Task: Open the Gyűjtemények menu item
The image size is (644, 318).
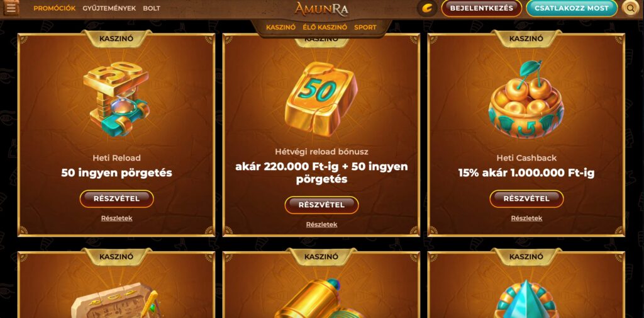Action: point(109,8)
